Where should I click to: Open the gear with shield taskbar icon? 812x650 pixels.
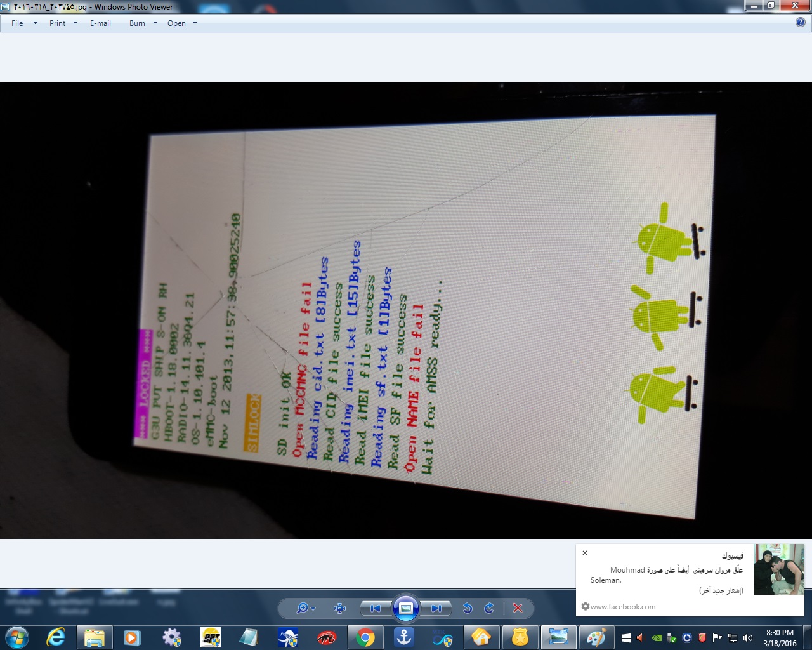(x=171, y=637)
